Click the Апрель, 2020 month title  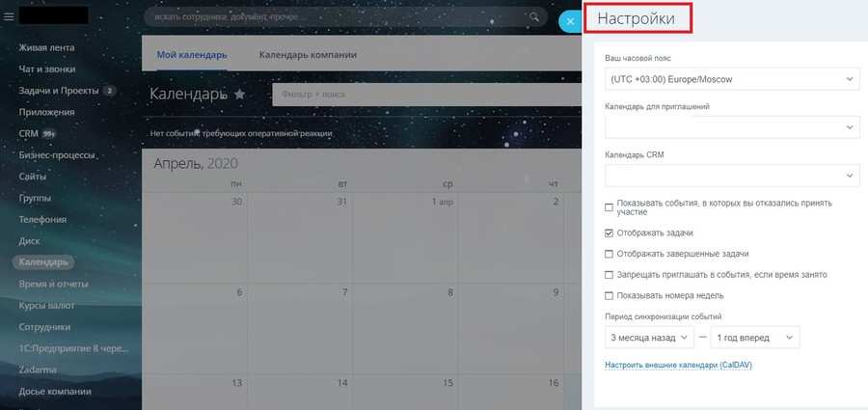tap(196, 163)
